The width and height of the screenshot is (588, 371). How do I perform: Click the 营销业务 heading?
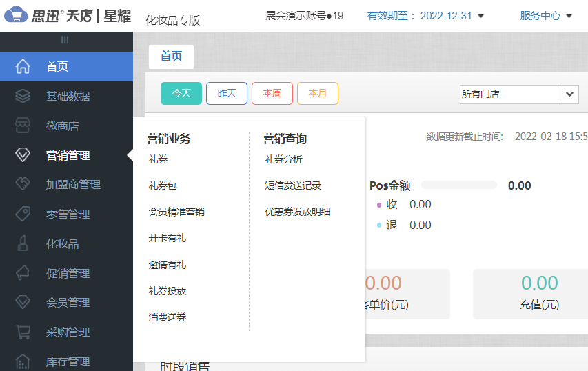pos(169,139)
